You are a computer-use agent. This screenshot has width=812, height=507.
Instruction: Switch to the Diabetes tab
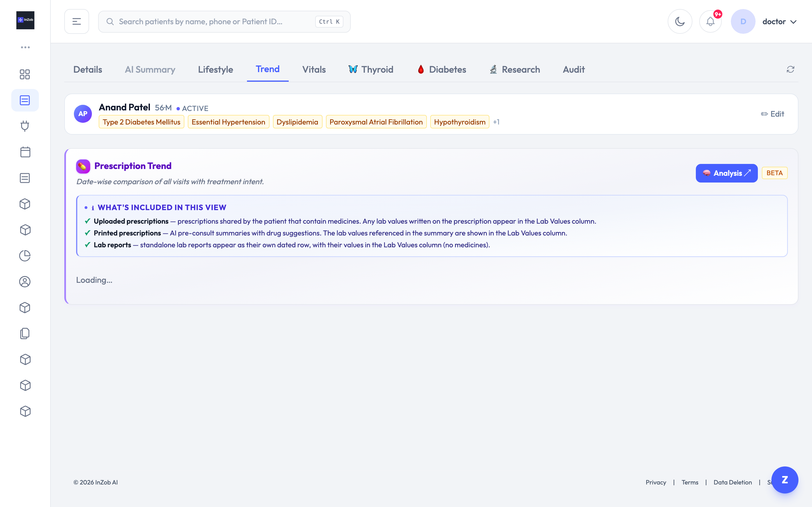[442, 69]
